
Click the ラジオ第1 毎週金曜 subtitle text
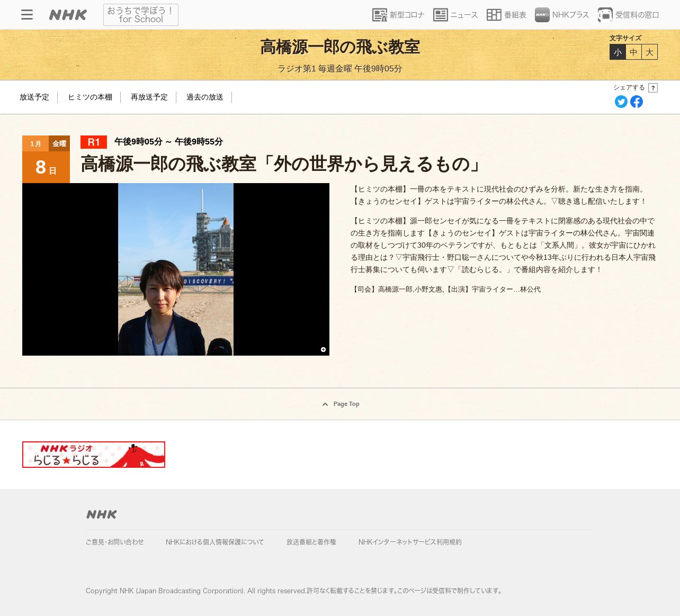340,69
